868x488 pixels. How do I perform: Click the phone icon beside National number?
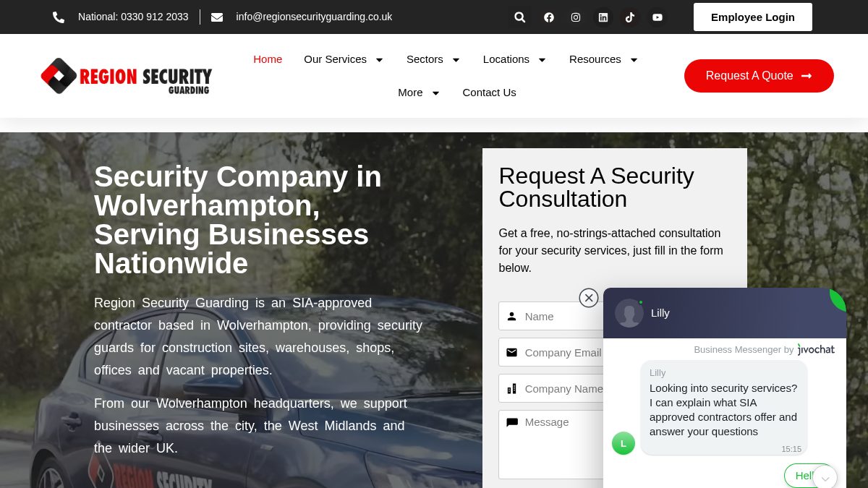pyautogui.click(x=59, y=17)
